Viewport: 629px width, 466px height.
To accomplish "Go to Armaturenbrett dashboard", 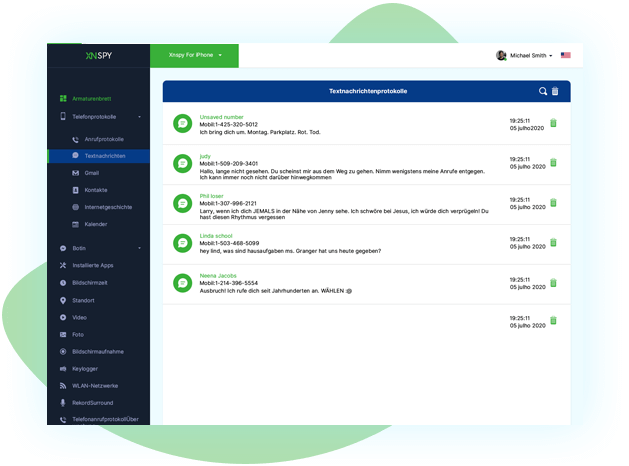I will 91,99.
